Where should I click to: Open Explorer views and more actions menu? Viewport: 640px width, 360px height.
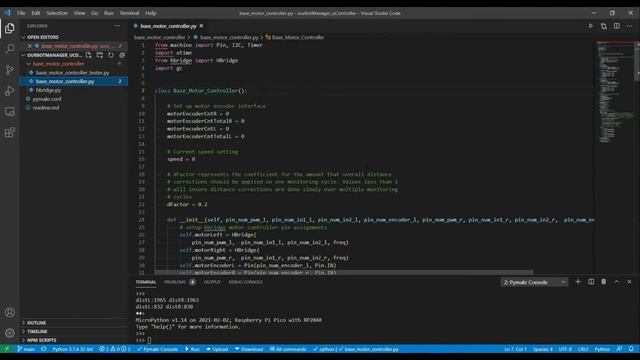(118, 26)
